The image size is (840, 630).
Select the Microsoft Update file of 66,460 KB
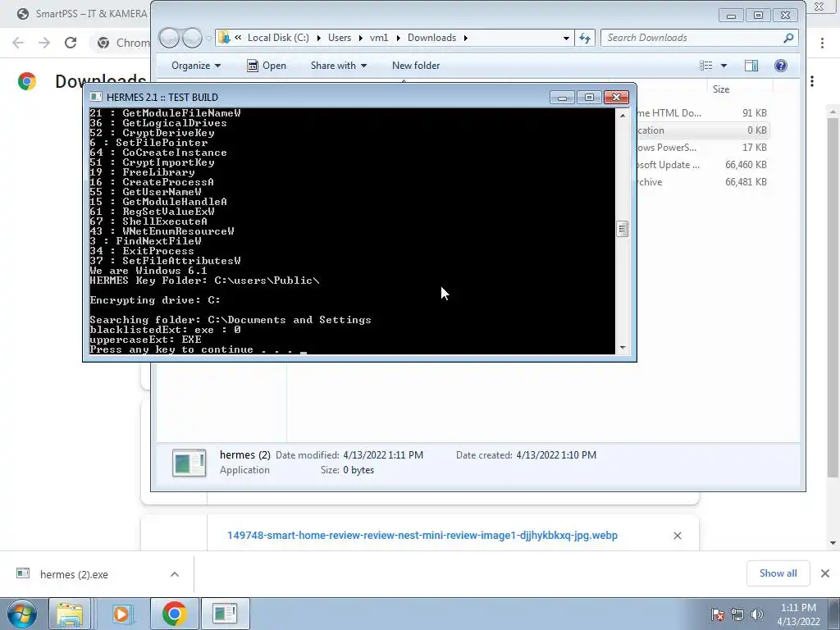pos(702,164)
